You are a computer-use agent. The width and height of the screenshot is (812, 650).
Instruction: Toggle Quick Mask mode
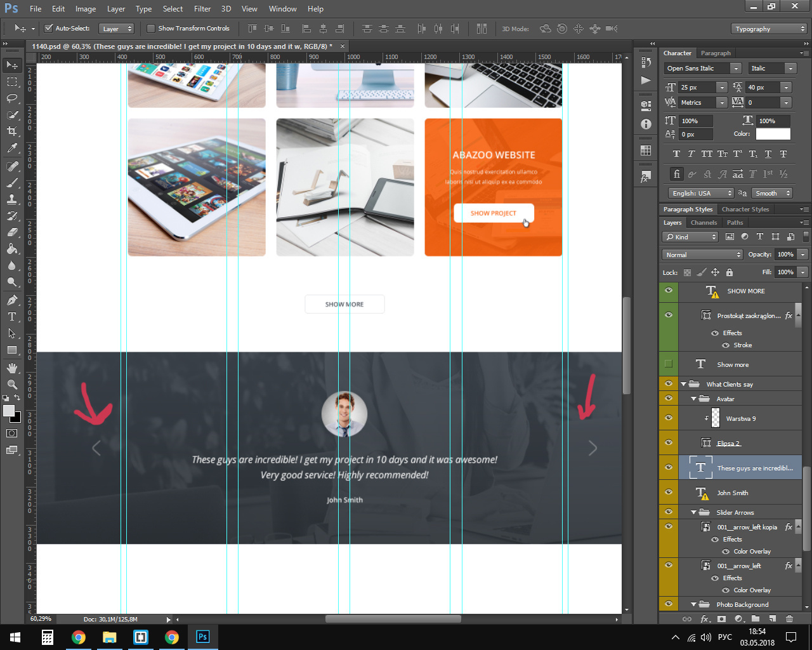[x=12, y=434]
